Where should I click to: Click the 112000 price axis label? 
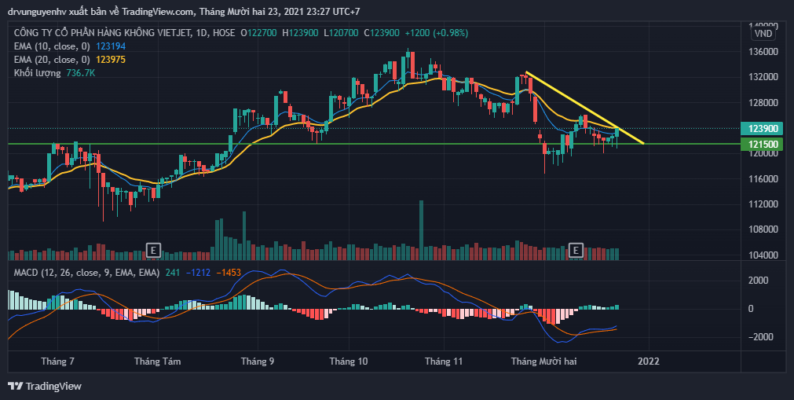[763, 204]
